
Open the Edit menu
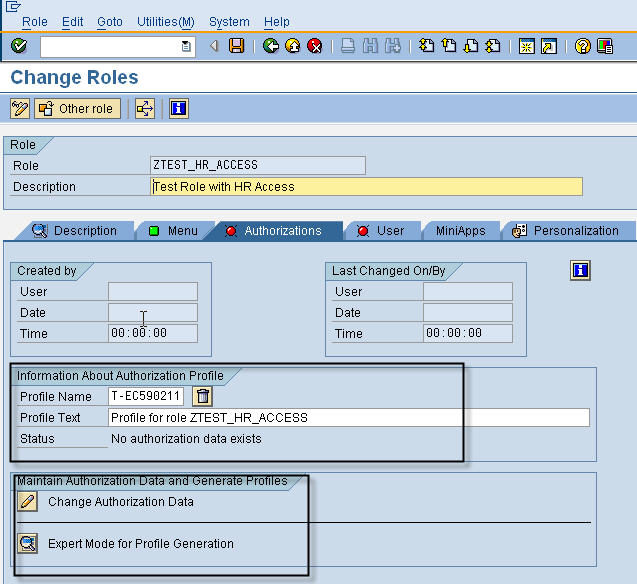[72, 22]
